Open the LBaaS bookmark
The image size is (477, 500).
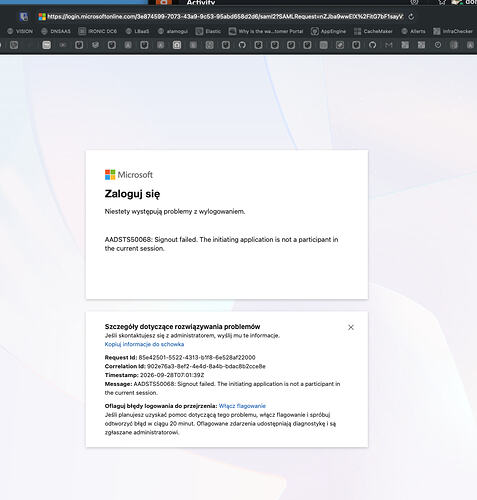pos(137,31)
